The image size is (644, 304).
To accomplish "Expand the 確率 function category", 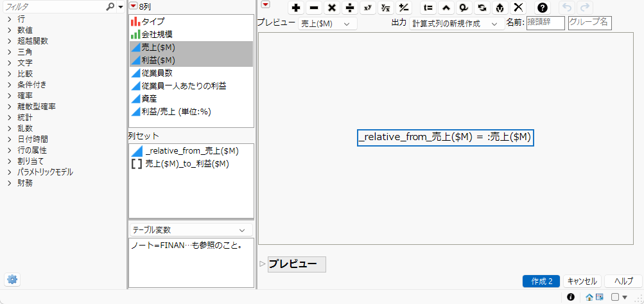I will point(10,95).
